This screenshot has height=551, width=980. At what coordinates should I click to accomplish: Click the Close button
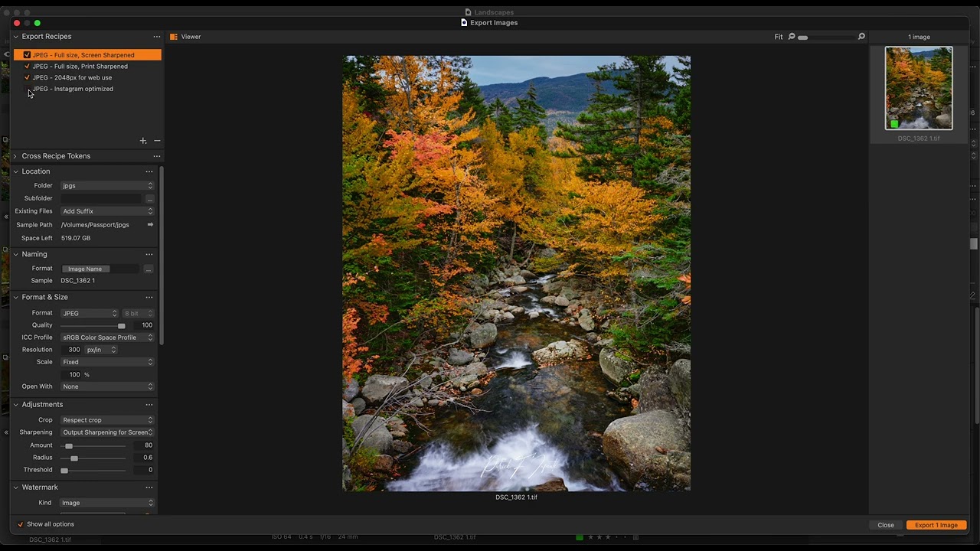pos(886,525)
